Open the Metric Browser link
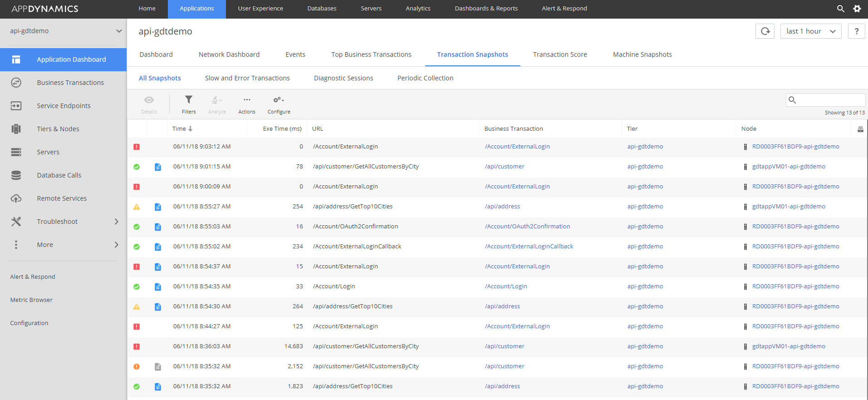Image resolution: width=868 pixels, height=400 pixels. pos(31,300)
